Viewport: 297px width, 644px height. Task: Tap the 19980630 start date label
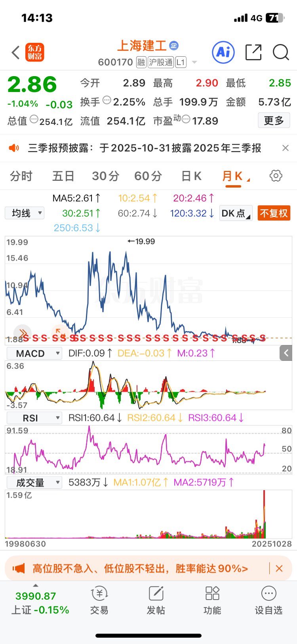point(25,544)
